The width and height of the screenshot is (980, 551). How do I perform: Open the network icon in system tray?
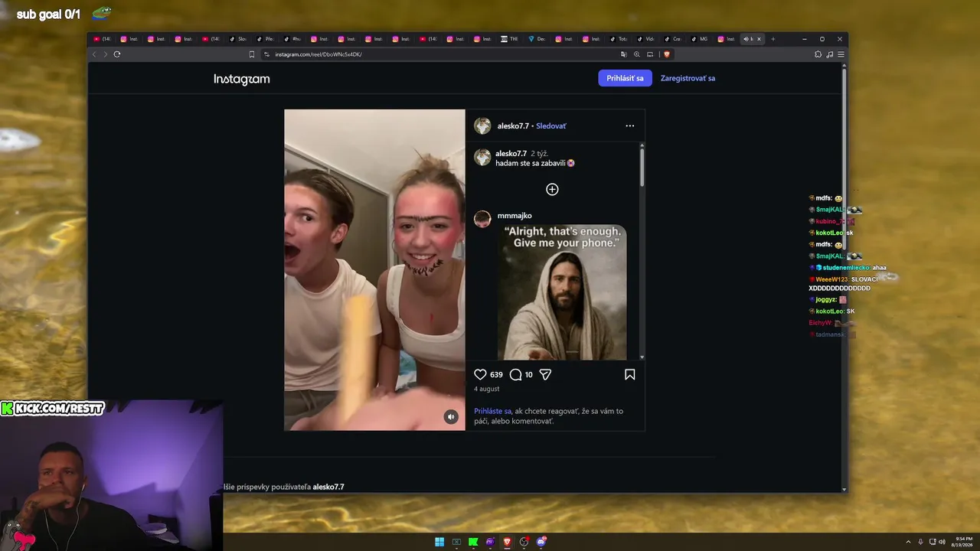932,542
